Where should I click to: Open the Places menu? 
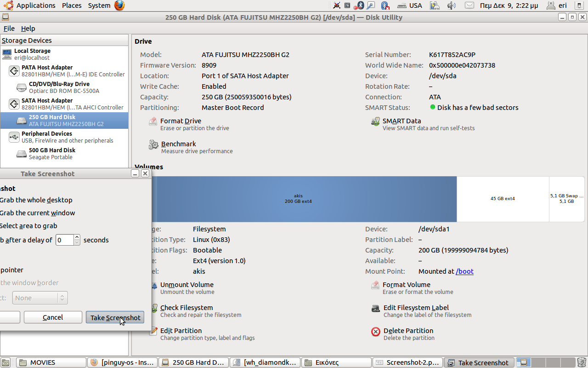pyautogui.click(x=72, y=6)
